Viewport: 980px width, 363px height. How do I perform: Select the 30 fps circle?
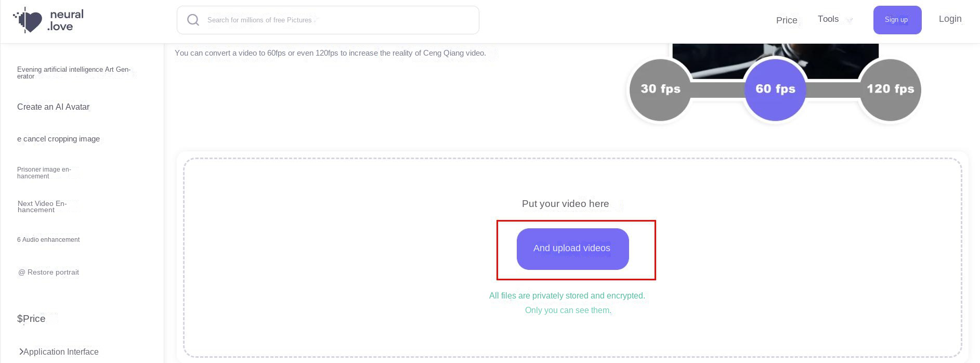pos(660,89)
